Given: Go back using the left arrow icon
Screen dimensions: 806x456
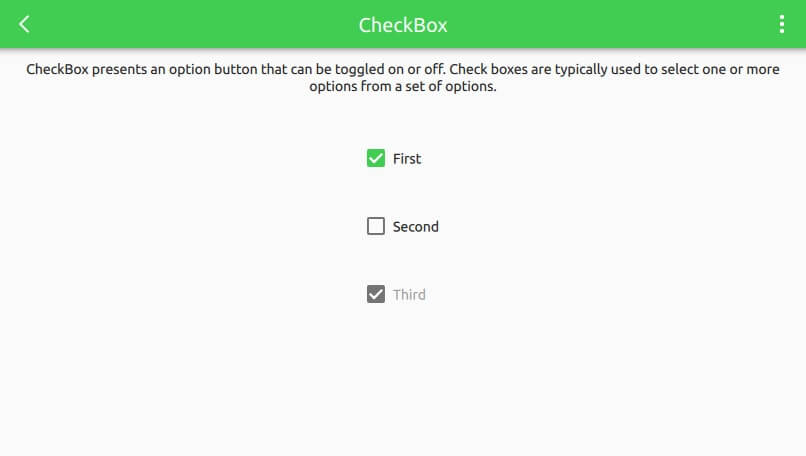Looking at the screenshot, I should pos(25,24).
